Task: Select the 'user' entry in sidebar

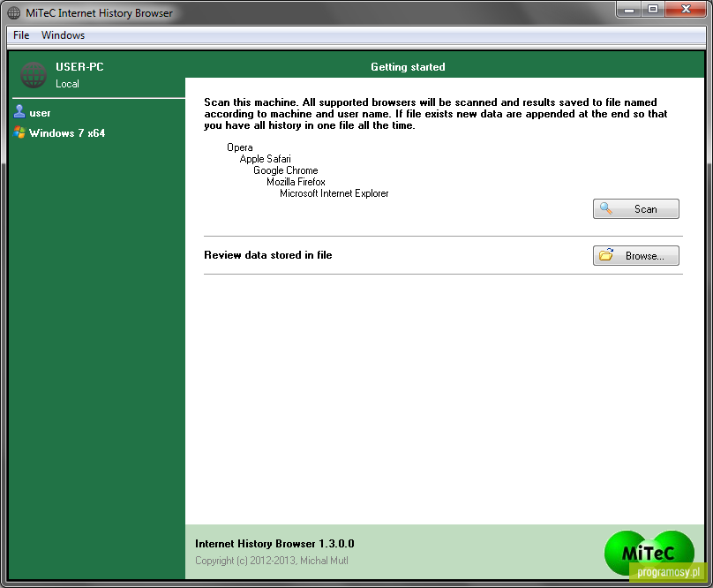Action: tap(40, 113)
